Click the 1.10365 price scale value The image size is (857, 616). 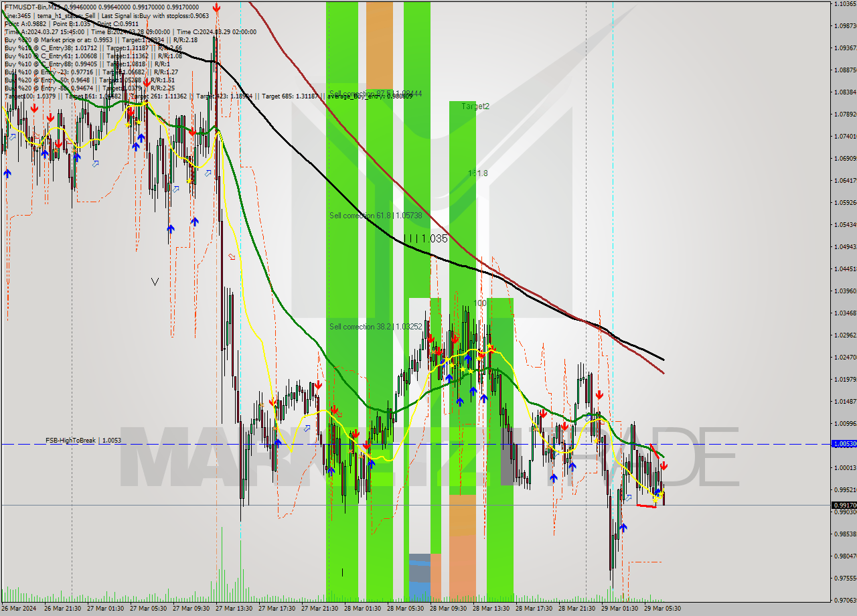click(x=845, y=4)
